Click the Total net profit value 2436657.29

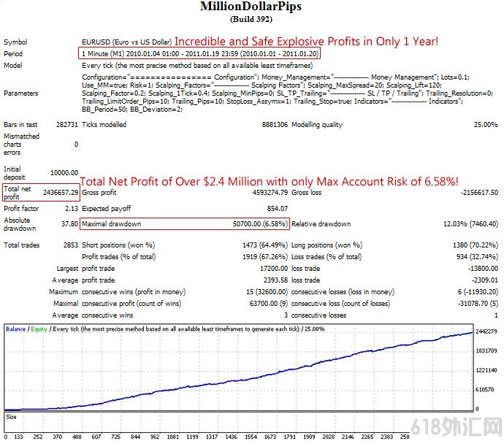click(61, 193)
